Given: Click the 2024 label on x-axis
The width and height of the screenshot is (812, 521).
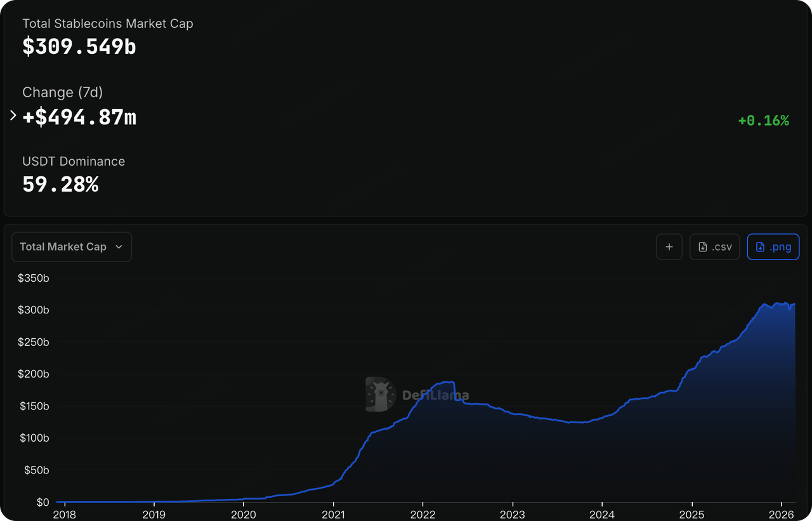Looking at the screenshot, I should pyautogui.click(x=601, y=513).
